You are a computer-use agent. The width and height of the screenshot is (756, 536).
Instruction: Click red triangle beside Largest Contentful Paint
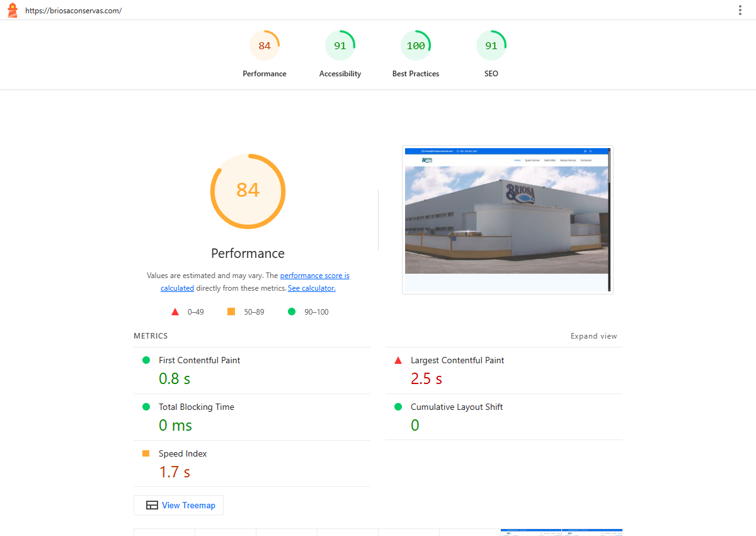pos(398,360)
